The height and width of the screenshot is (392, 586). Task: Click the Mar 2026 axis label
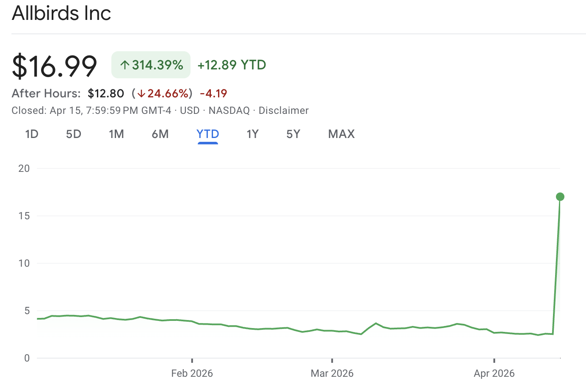[332, 373]
